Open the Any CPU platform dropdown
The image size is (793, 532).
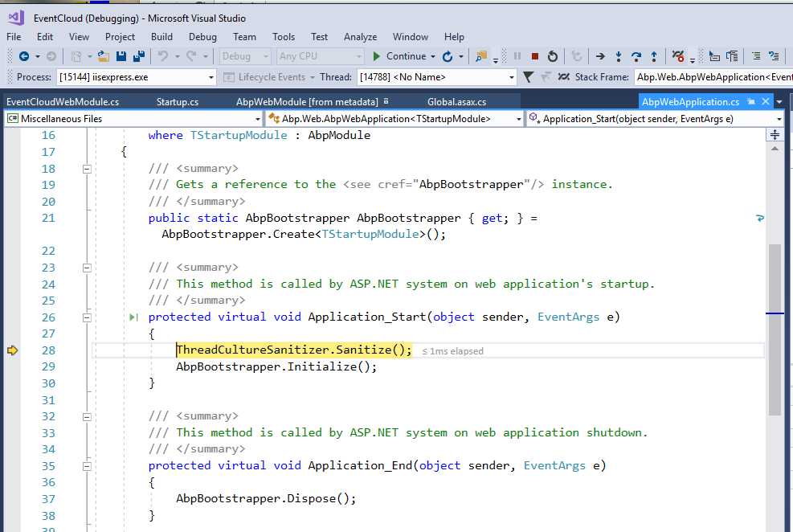click(x=320, y=56)
